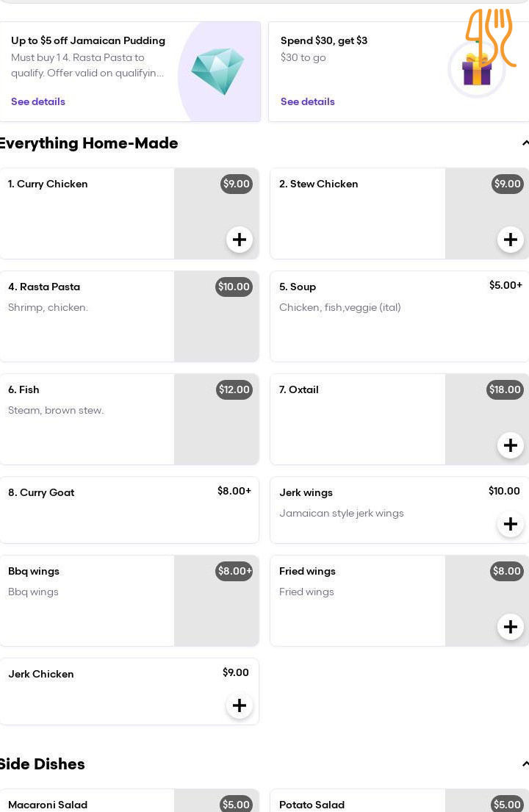529x812 pixels.
Task: Add Jerk Chicken using plus icon
Action: click(x=239, y=705)
